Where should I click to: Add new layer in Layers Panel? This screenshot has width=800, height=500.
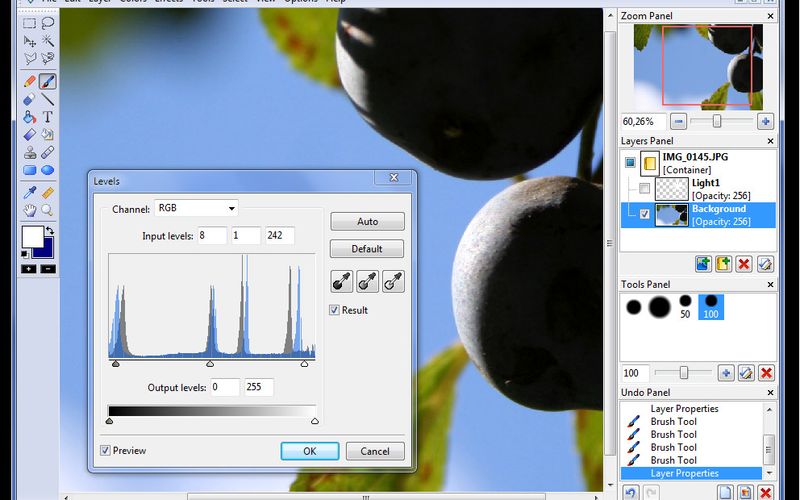(703, 264)
